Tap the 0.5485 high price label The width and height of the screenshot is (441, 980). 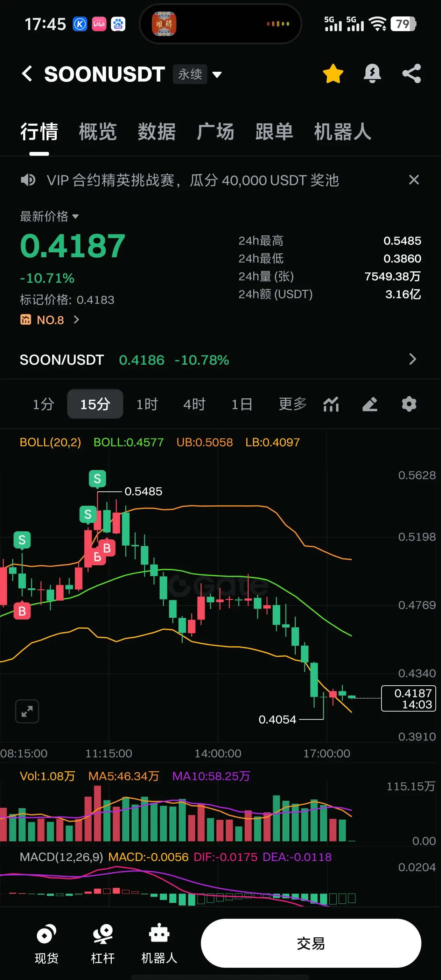tap(143, 491)
